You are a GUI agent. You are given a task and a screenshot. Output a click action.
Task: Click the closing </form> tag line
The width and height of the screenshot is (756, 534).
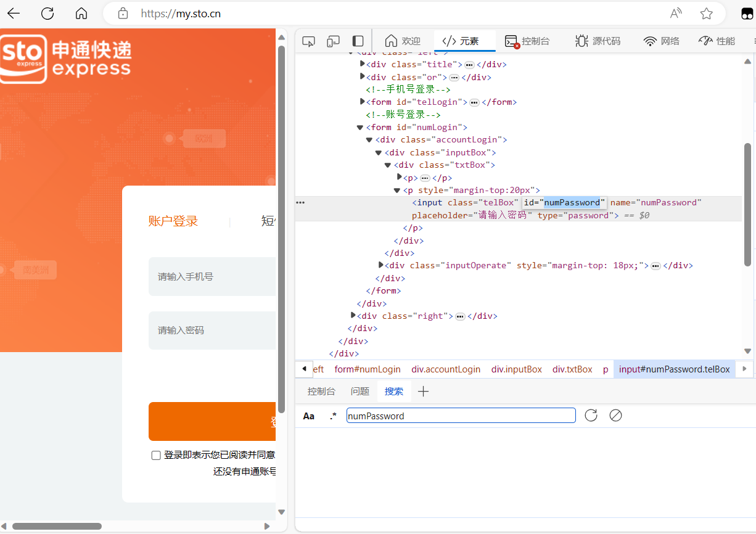tap(384, 290)
